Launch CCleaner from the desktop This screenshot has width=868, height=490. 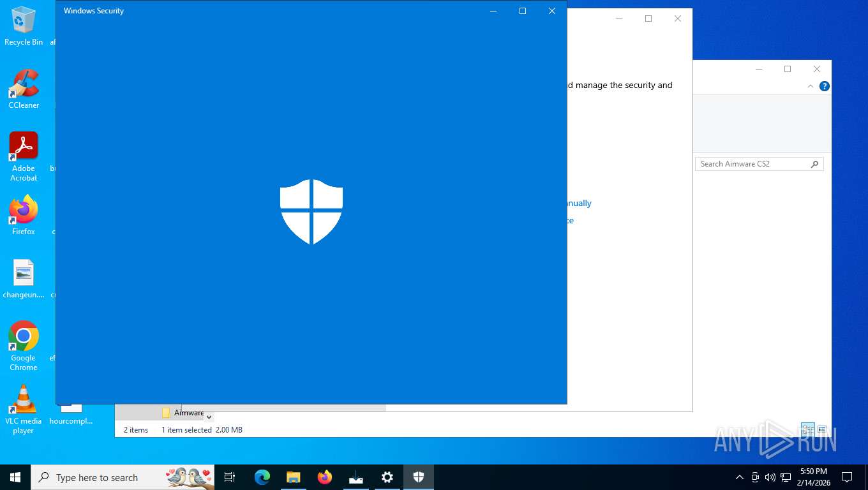[x=24, y=89]
